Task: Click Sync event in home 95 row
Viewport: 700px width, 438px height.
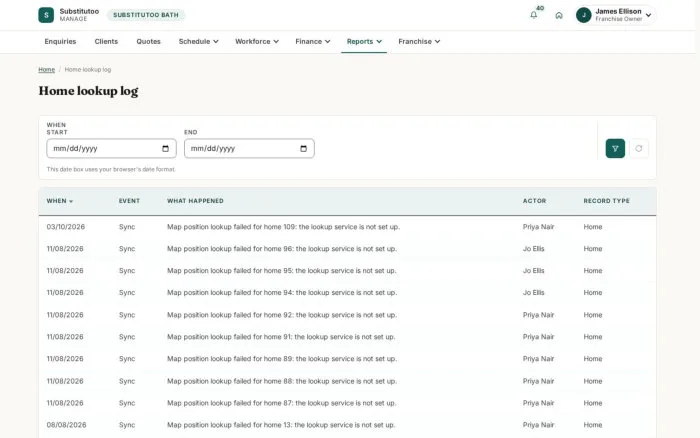Action: click(x=127, y=271)
